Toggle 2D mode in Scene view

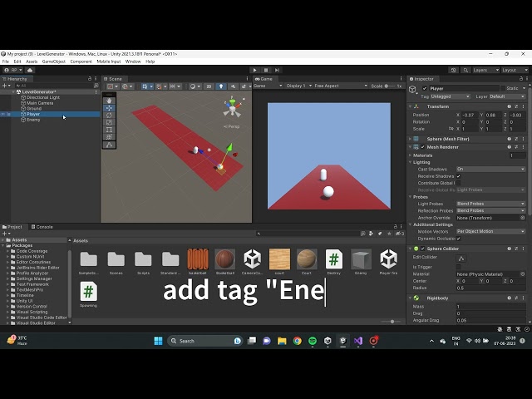click(x=209, y=86)
